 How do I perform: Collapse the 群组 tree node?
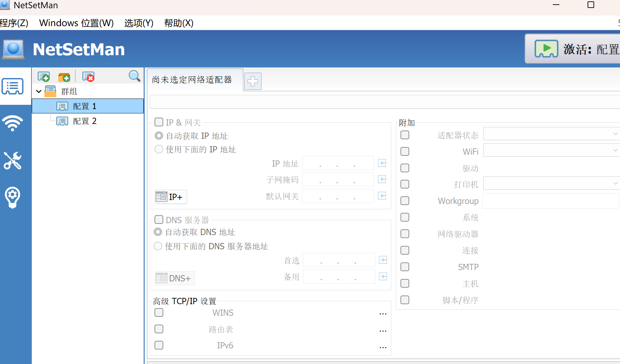click(x=39, y=91)
